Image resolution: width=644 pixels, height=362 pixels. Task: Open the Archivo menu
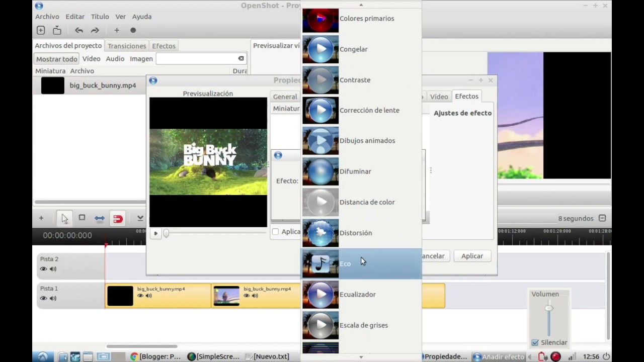[47, 17]
